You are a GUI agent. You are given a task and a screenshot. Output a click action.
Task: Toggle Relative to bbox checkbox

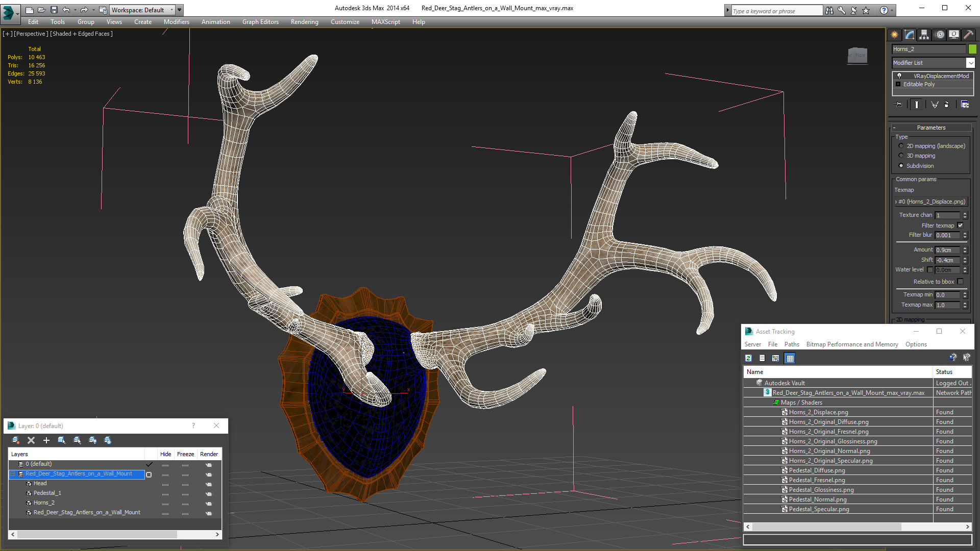point(960,282)
